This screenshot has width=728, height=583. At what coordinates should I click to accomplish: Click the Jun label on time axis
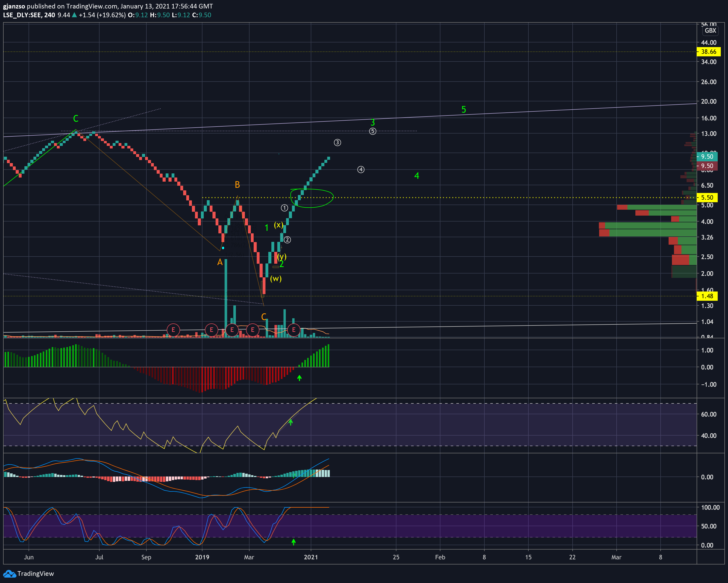coord(29,557)
